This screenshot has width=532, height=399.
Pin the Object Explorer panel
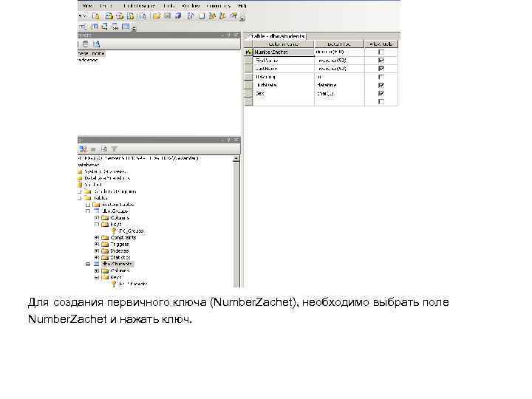(x=229, y=140)
